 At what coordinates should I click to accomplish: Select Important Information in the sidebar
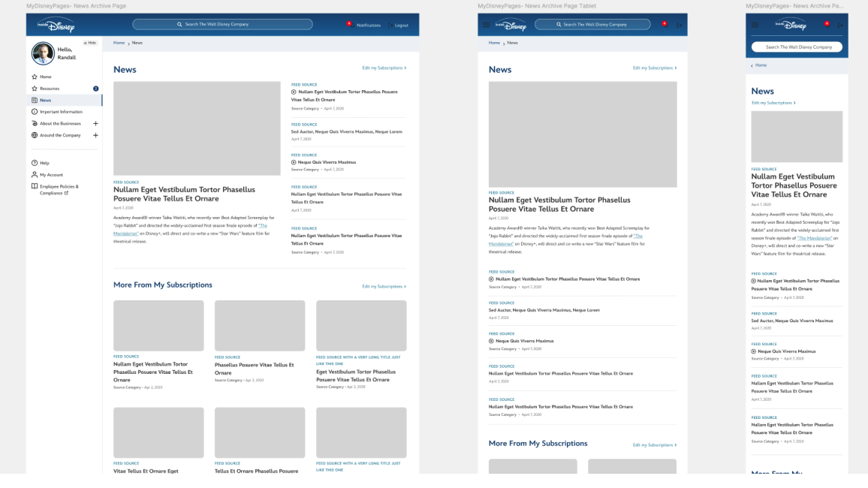pyautogui.click(x=61, y=112)
